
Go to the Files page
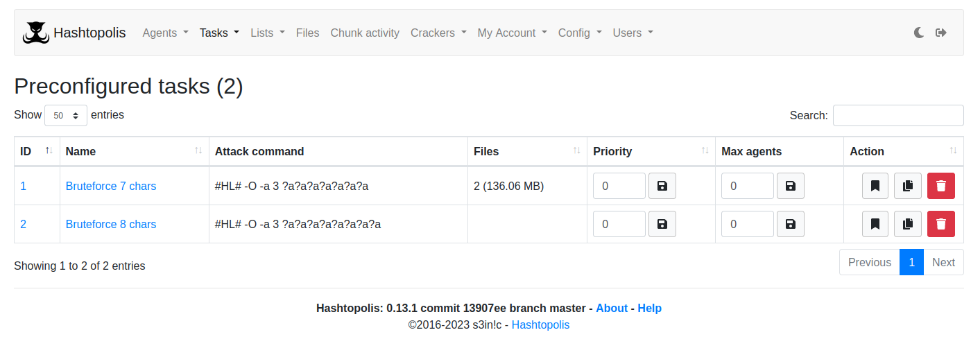tap(307, 33)
